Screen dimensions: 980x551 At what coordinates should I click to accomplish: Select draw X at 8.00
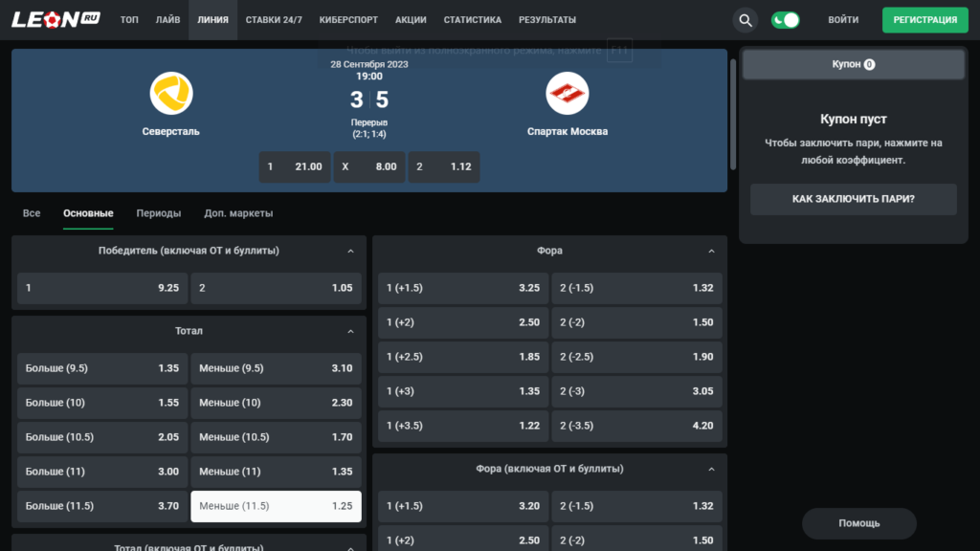[x=368, y=166]
